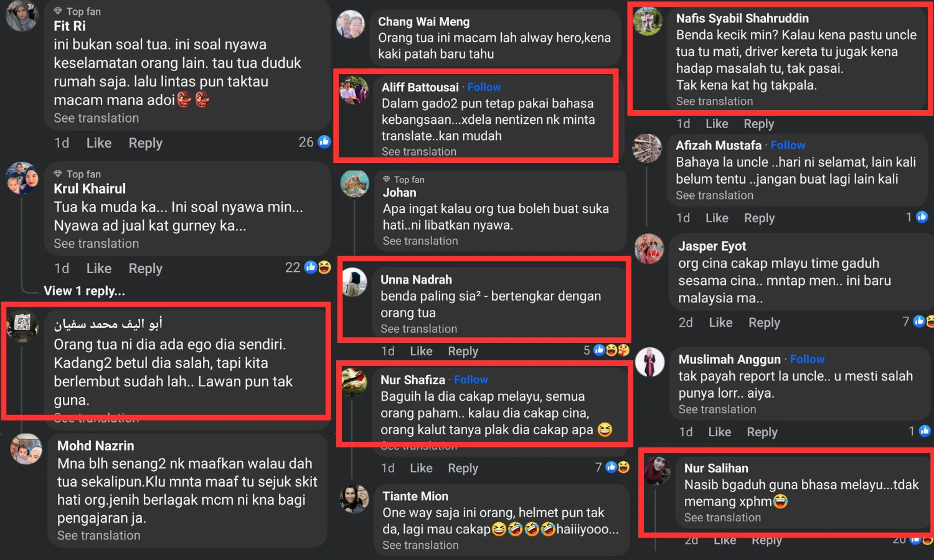
Task: Like Unna Nadrah's comment
Action: [x=421, y=351]
